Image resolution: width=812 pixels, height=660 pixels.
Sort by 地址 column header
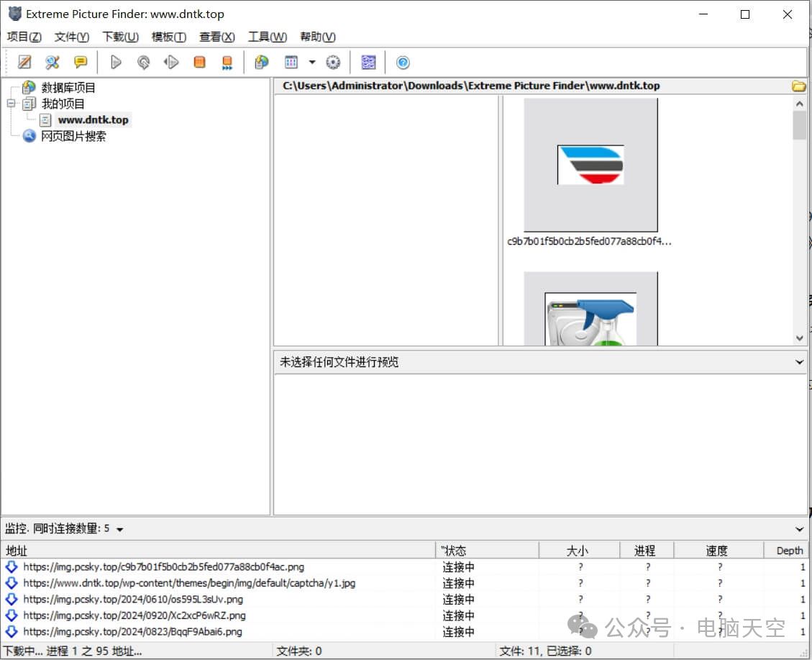click(218, 550)
